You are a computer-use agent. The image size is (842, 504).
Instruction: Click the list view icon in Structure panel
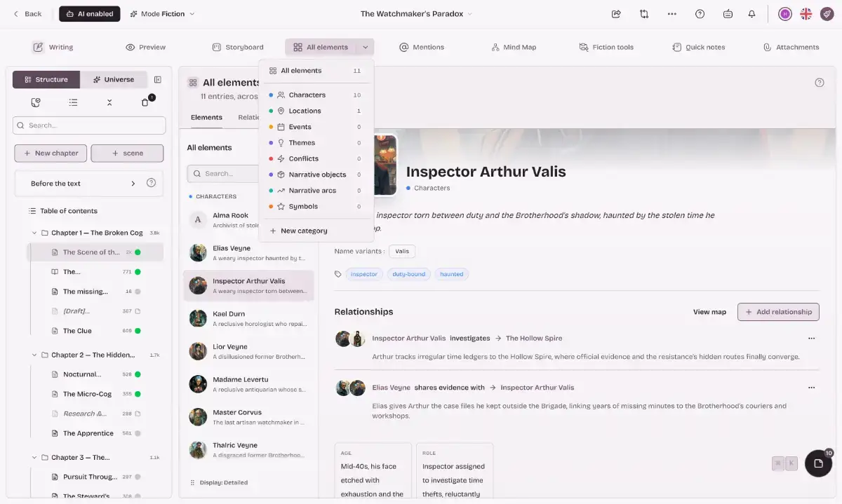73,102
